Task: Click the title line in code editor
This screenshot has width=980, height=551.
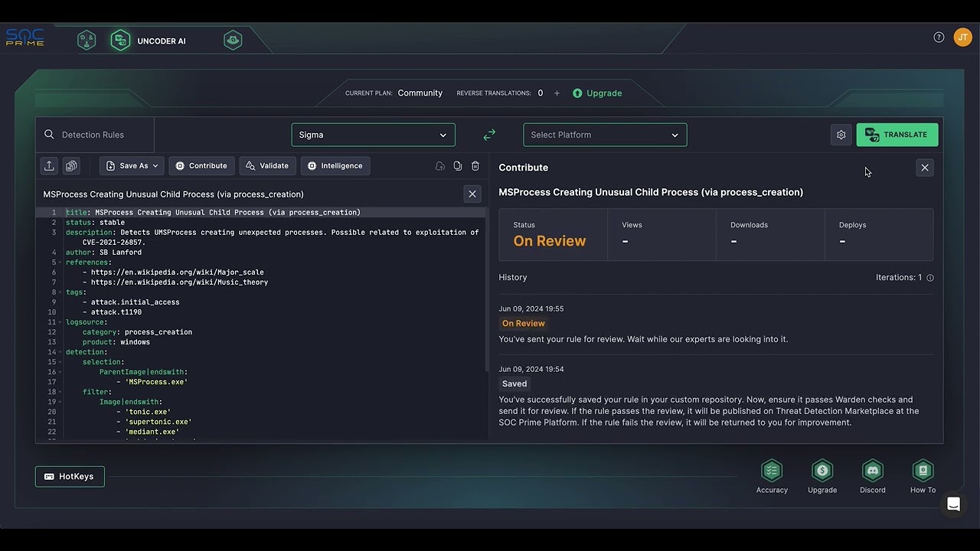Action: click(x=213, y=213)
